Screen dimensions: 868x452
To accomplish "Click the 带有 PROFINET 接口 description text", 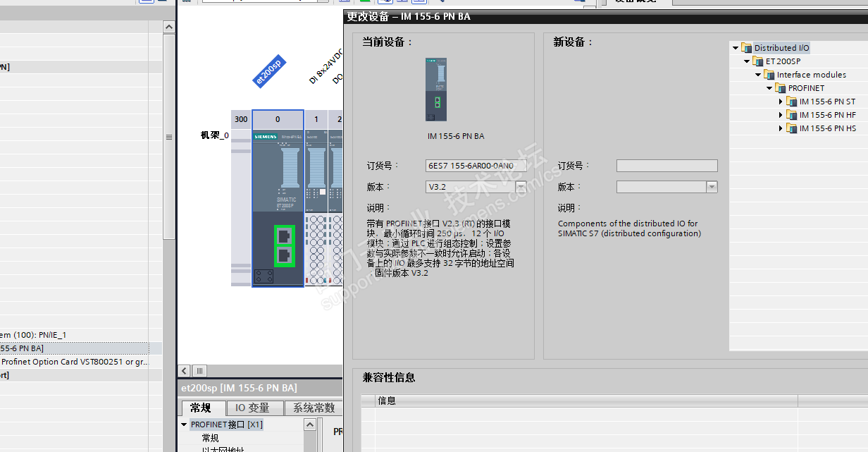I will tap(440, 248).
